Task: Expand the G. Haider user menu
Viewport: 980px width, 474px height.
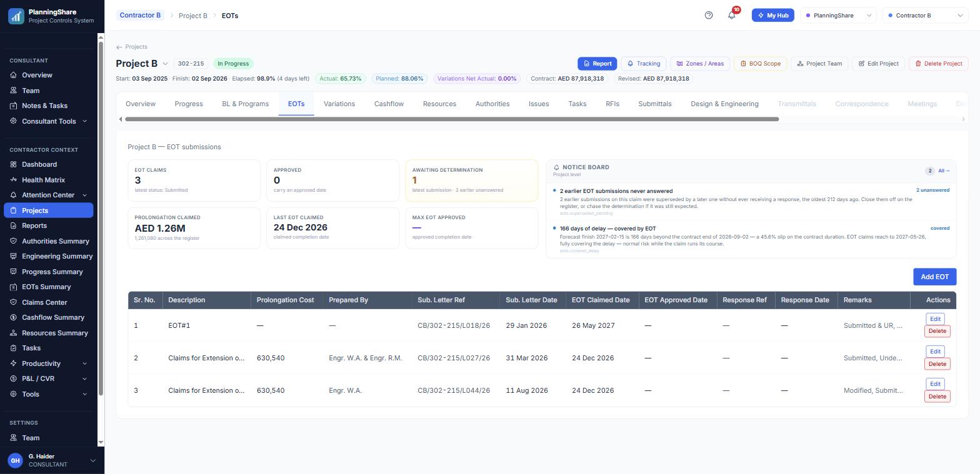Action: click(x=93, y=460)
